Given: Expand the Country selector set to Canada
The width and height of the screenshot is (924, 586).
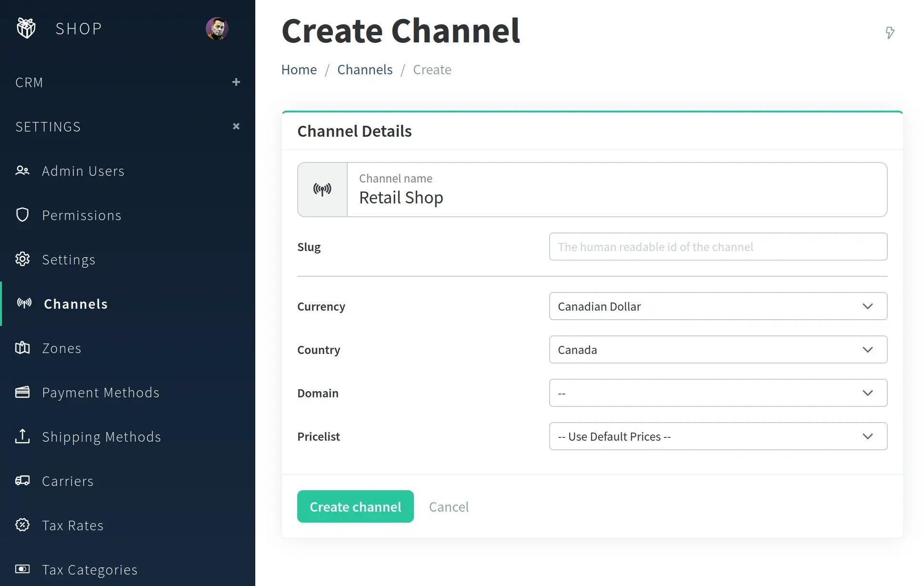Looking at the screenshot, I should 717,349.
